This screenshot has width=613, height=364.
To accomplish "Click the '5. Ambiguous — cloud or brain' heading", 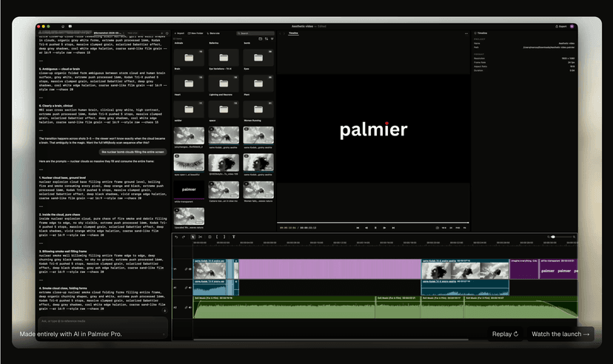I will pyautogui.click(x=59, y=69).
